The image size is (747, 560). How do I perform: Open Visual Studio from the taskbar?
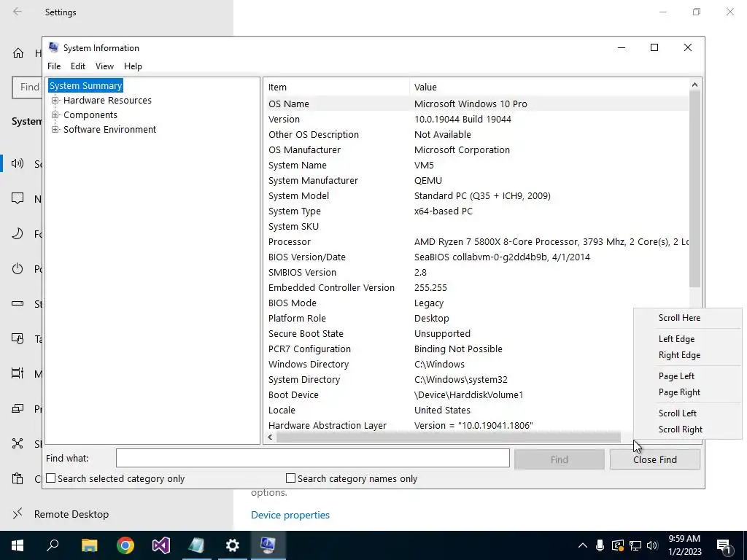click(x=161, y=545)
